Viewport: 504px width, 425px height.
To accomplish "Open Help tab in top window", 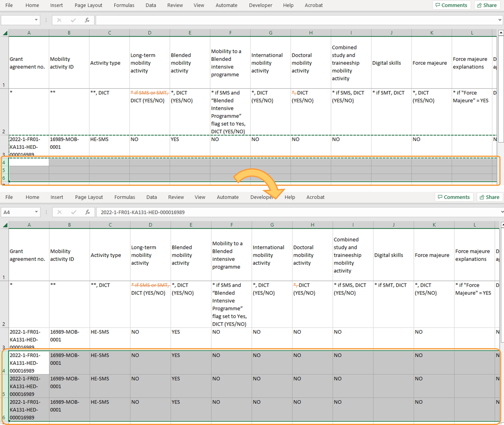I will (x=288, y=5).
